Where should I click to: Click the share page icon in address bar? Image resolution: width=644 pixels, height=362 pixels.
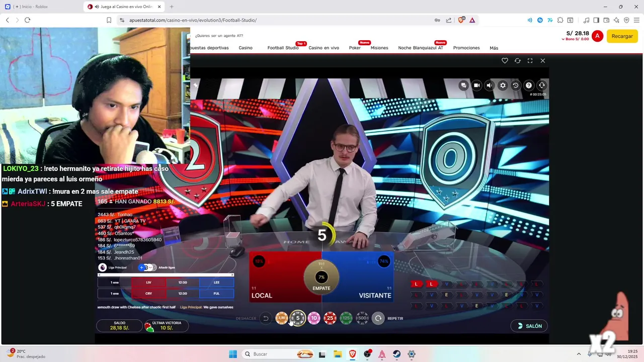pos(448,20)
